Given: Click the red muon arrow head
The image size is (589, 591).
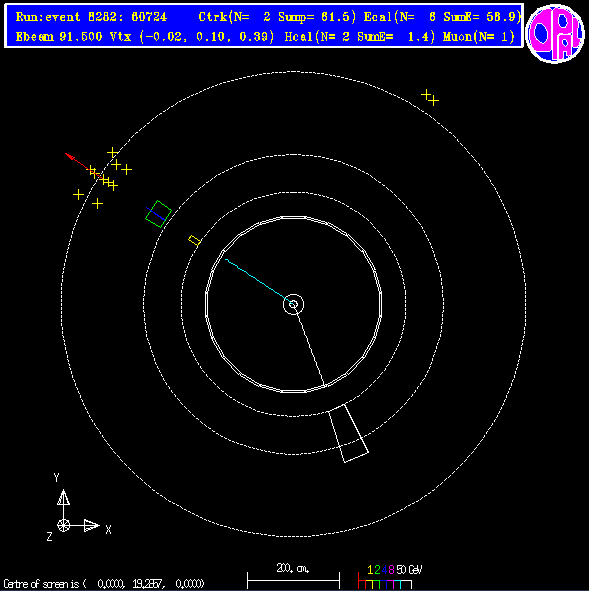Looking at the screenshot, I should [x=68, y=155].
